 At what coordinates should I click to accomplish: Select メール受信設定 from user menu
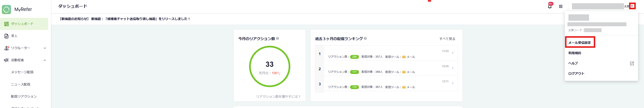pyautogui.click(x=579, y=43)
